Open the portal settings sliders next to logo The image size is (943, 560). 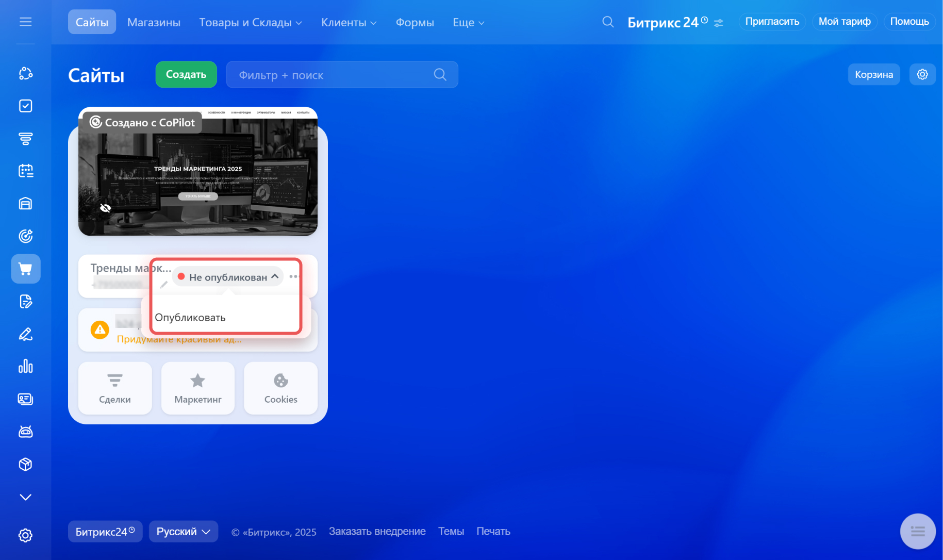719,23
